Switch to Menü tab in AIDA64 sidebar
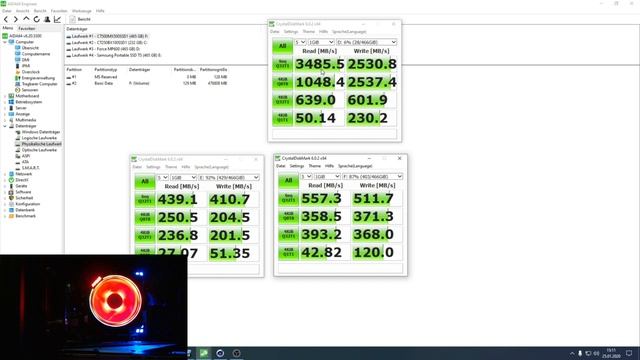This screenshot has height=360, width=640. click(x=8, y=28)
